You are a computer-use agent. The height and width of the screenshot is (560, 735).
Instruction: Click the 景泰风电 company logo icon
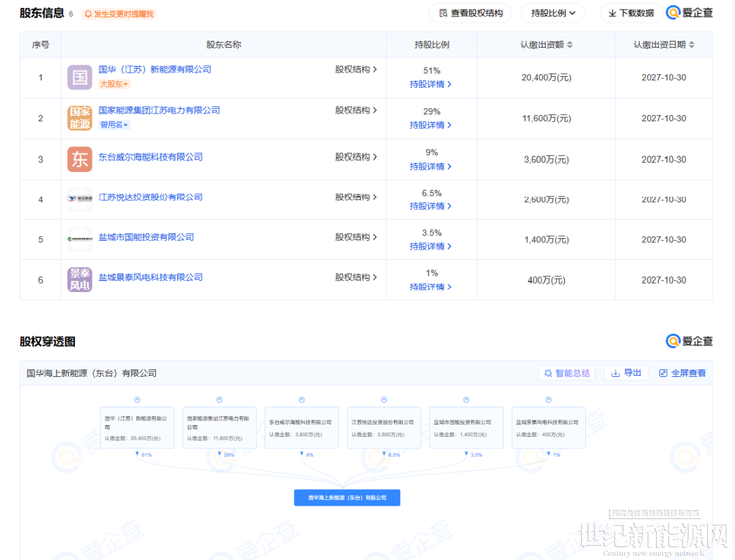(x=80, y=280)
